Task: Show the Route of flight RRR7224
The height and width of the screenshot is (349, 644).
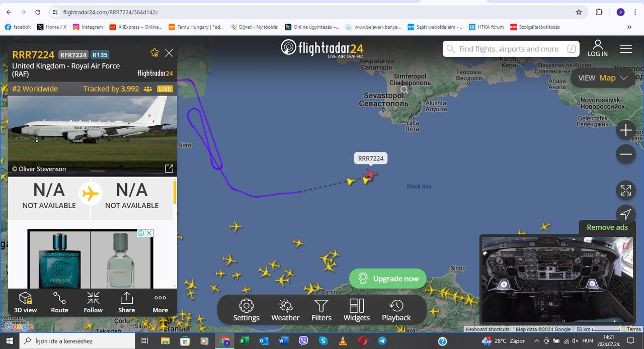Action: (x=59, y=302)
